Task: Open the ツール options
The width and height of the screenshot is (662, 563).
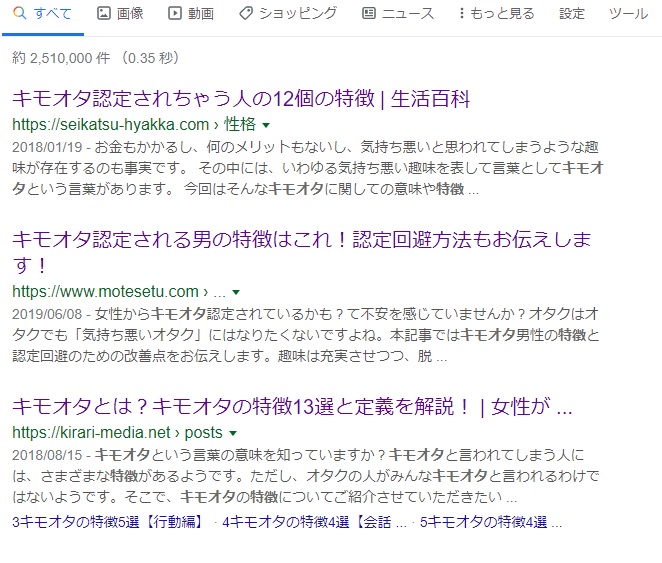Action: (x=628, y=14)
